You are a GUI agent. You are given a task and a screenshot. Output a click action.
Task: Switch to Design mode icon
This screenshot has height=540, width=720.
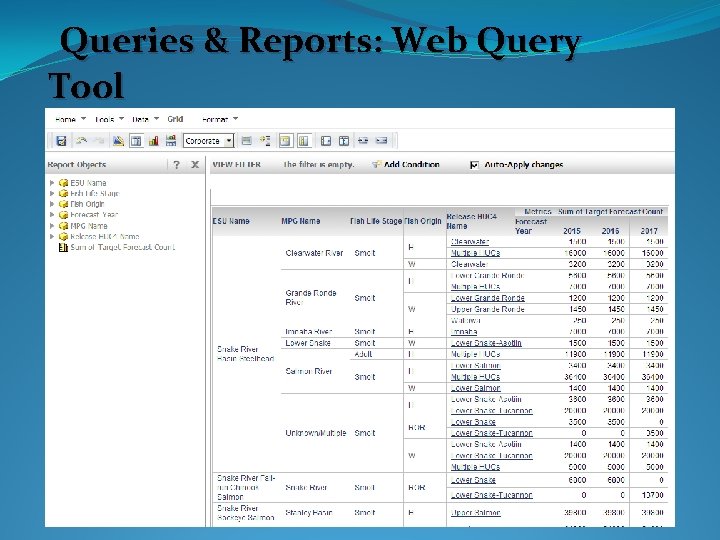[118, 141]
